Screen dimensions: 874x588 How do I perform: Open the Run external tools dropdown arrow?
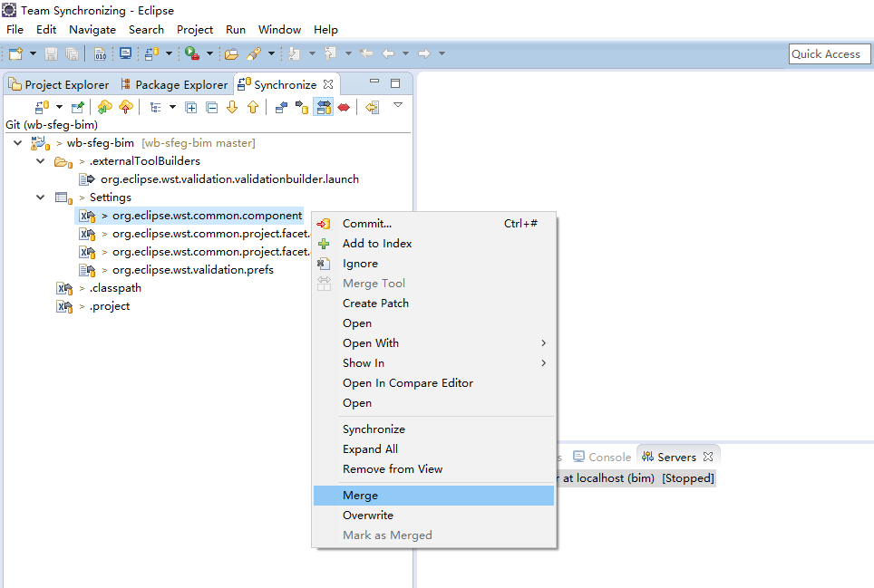click(209, 53)
